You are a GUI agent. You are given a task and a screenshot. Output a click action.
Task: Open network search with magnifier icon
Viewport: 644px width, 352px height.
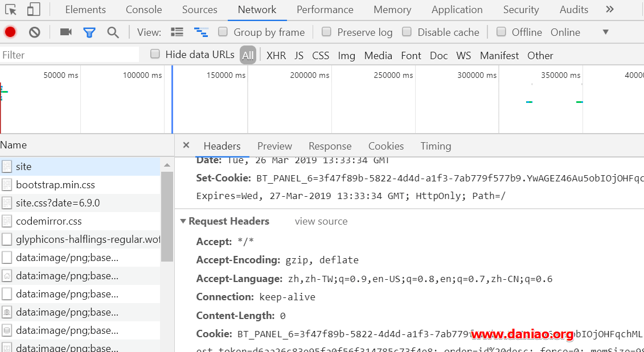pos(113,32)
